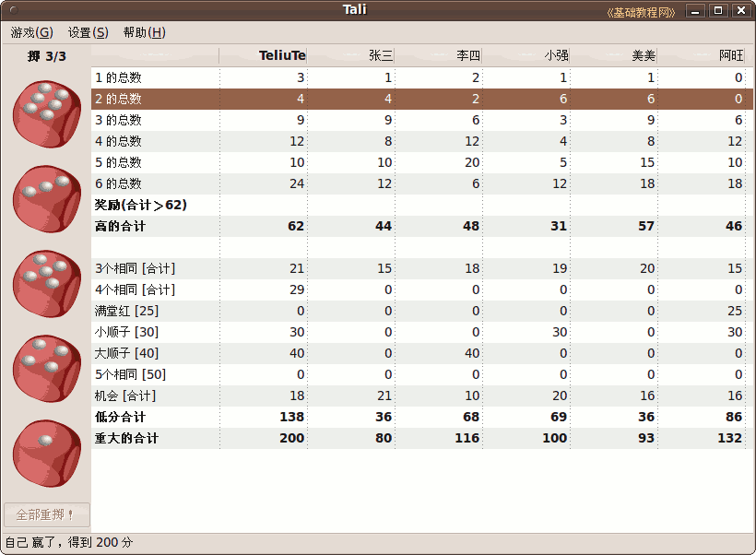Click TeliuTe's upper total 62
This screenshot has height=555, width=756.
point(296,226)
